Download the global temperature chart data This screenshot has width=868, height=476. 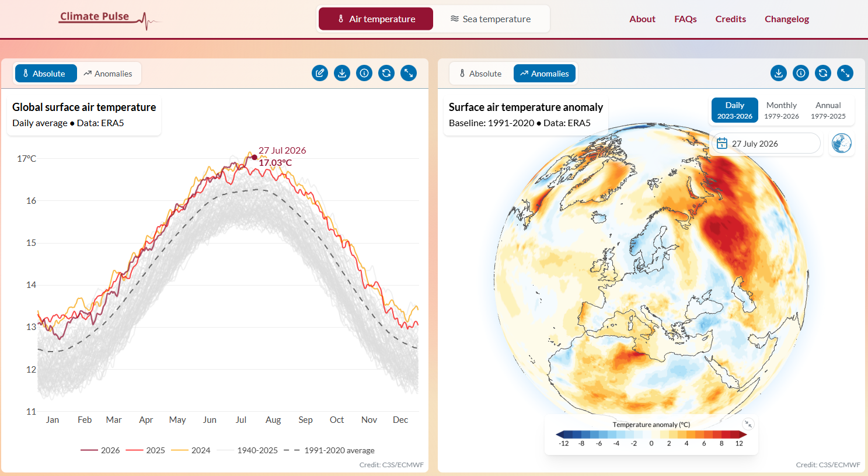[342, 73]
